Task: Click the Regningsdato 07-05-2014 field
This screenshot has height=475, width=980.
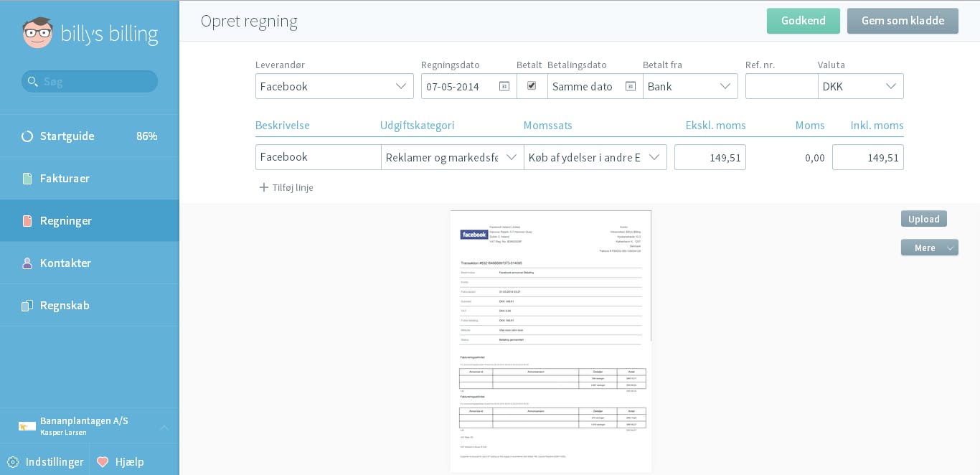Action: coord(468,86)
